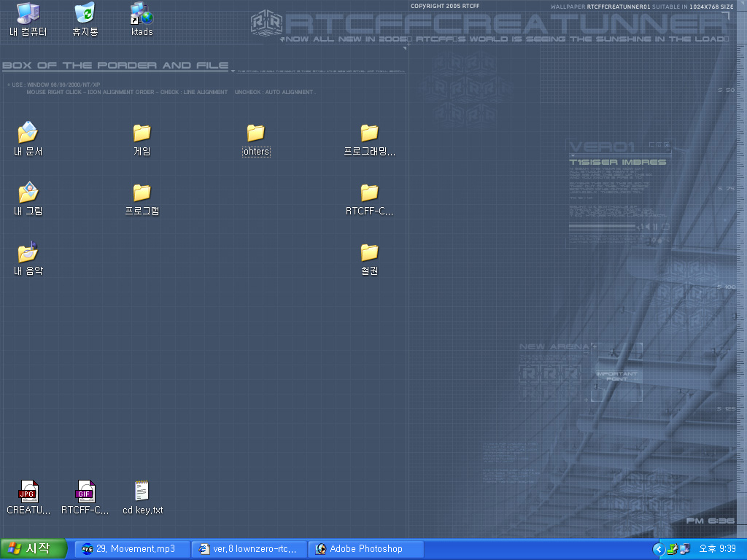This screenshot has width=747, height=560.
Task: Click the 게임 folder icon
Action: coord(142,133)
